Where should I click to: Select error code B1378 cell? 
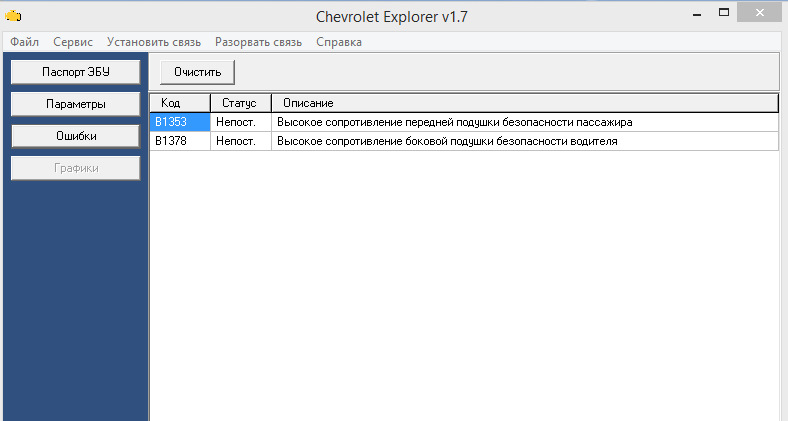(x=180, y=141)
